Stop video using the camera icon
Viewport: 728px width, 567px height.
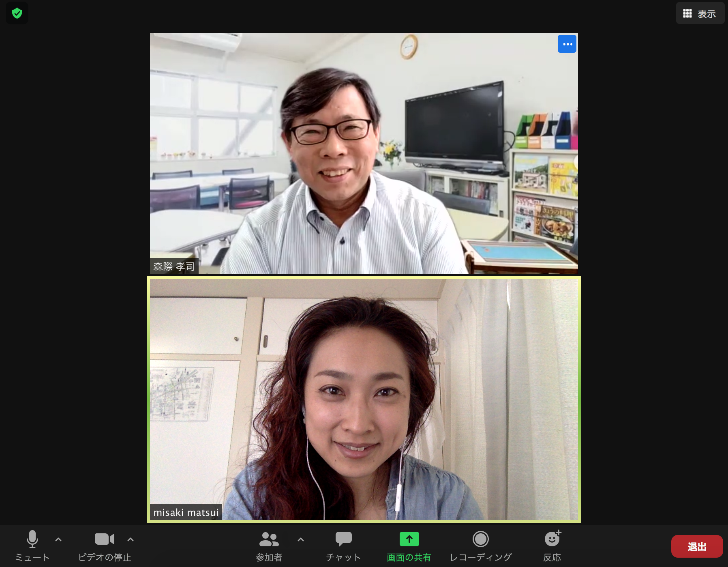coord(104,539)
